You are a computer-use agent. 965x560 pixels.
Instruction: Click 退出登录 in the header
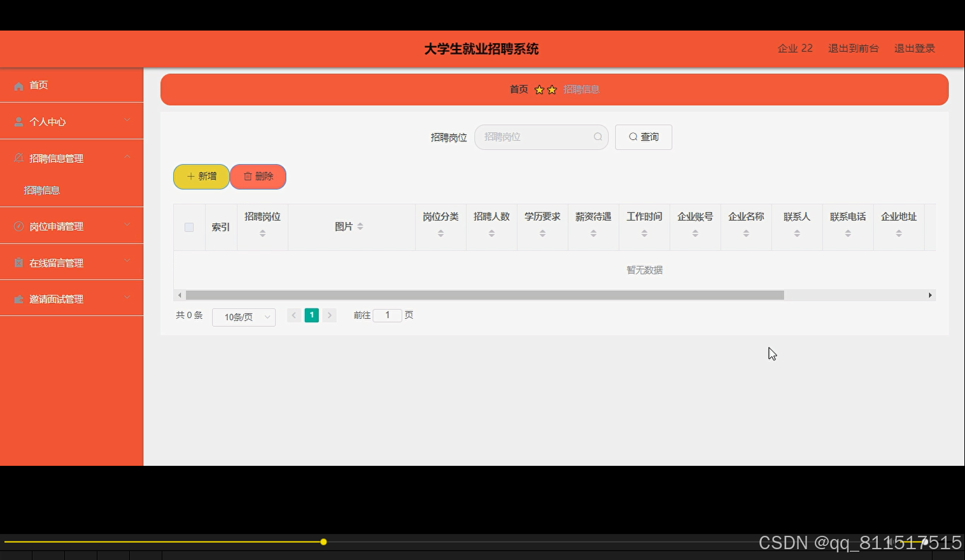(x=914, y=48)
